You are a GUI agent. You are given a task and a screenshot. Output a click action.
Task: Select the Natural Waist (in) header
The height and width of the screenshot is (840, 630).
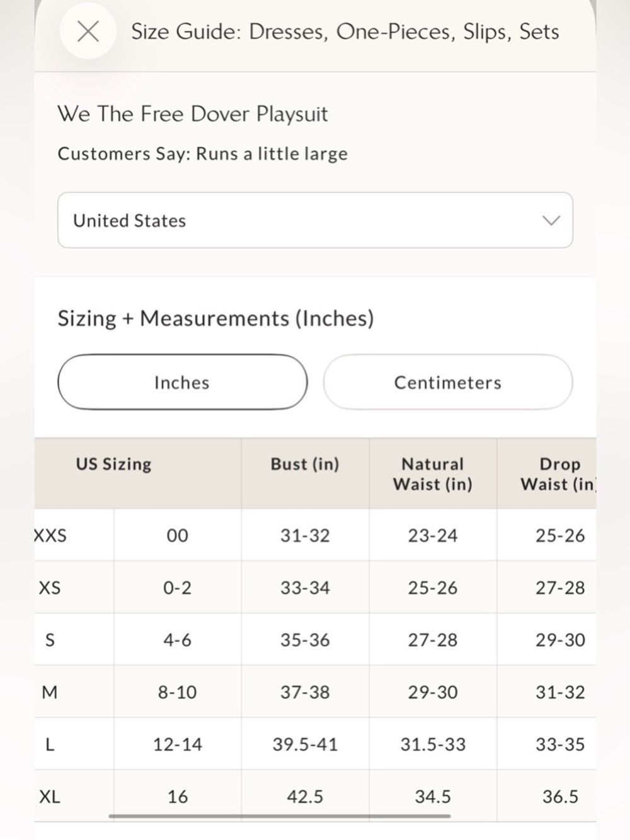pos(433,473)
